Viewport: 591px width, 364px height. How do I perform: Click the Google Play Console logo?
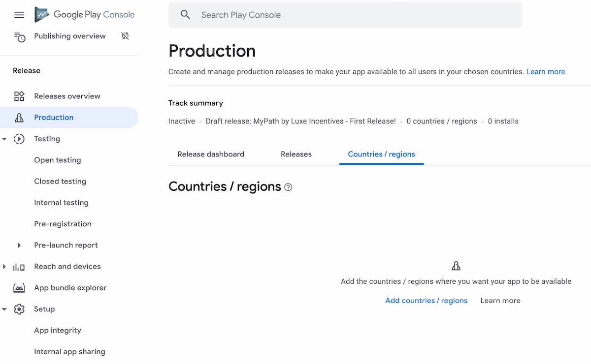tap(84, 15)
